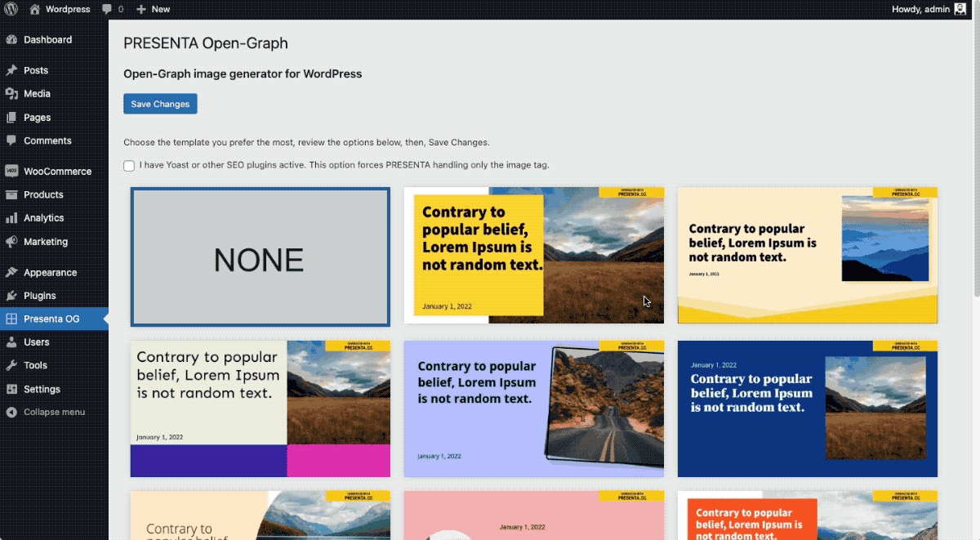Click the comment count 0 in admin bar
The image size is (980, 540).
pyautogui.click(x=121, y=9)
